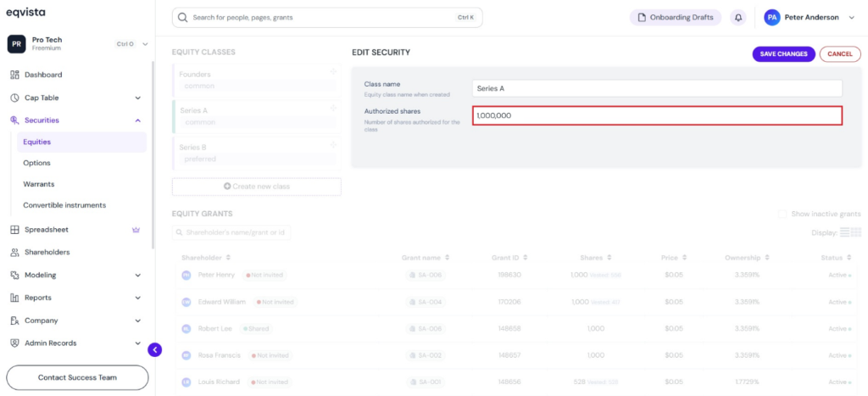Click move handle on Series B class
This screenshot has height=396, width=868.
click(x=333, y=144)
